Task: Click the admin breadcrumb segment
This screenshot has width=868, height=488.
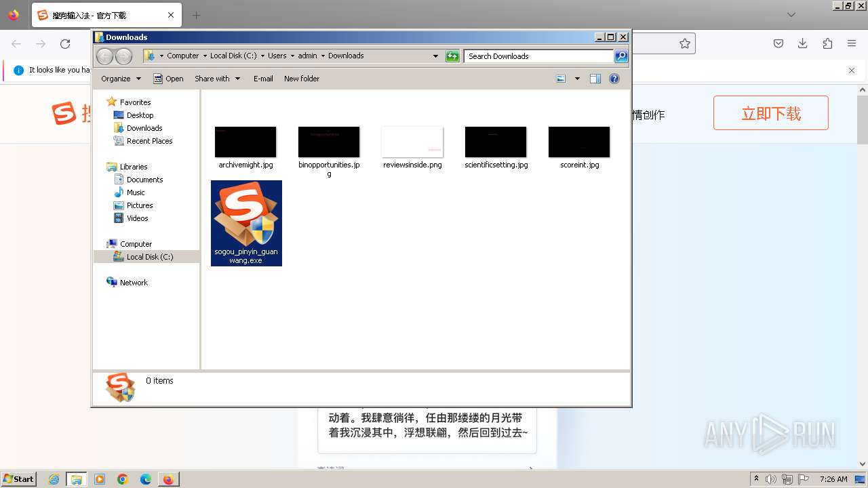Action: (x=307, y=56)
